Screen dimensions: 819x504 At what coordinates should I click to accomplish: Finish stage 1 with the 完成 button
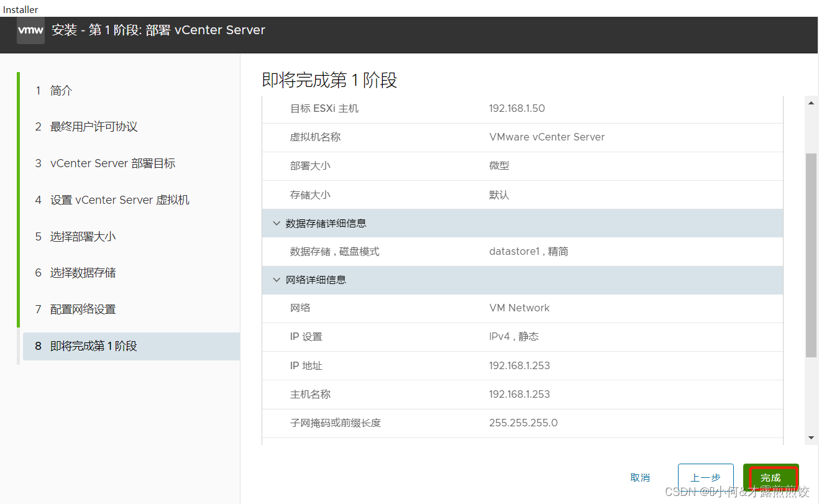click(x=771, y=477)
